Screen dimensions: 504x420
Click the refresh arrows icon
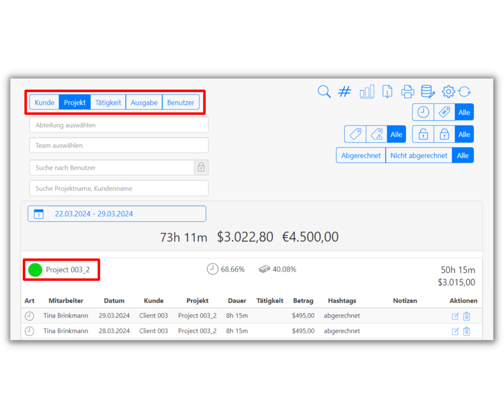[465, 91]
